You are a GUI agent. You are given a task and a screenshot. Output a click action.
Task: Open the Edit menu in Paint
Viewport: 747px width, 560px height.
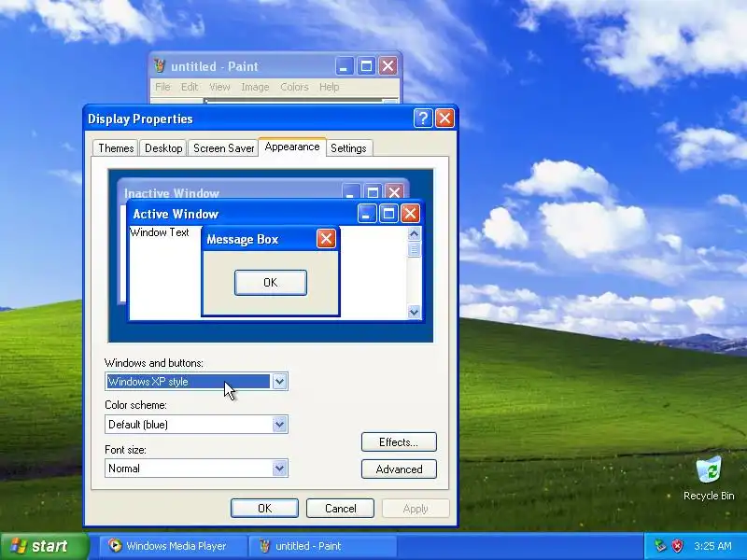coord(190,87)
